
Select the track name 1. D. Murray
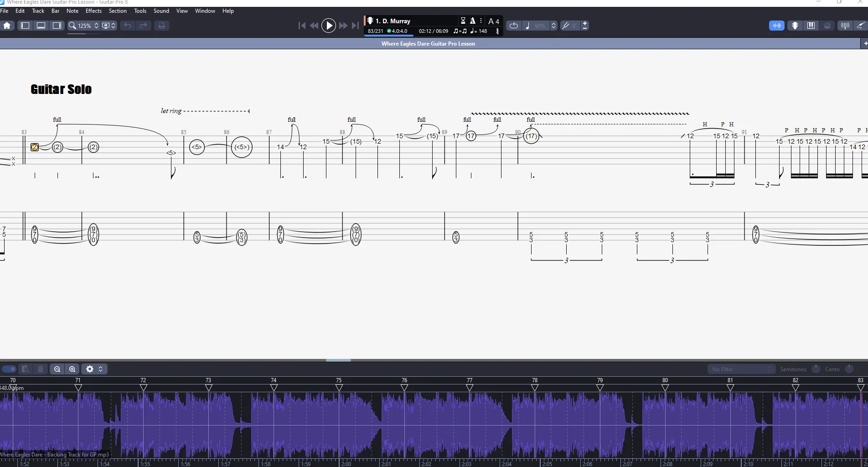[393, 21]
